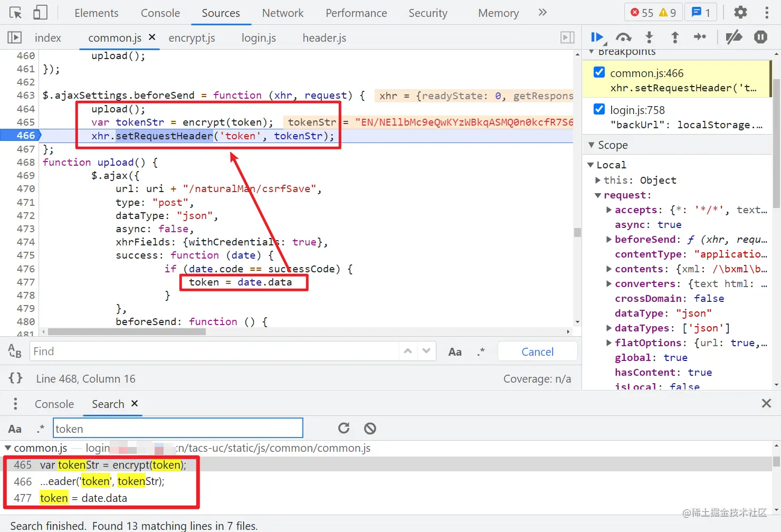Pretty print the source with braces icon
Image resolution: width=781 pixels, height=532 pixels.
[16, 378]
